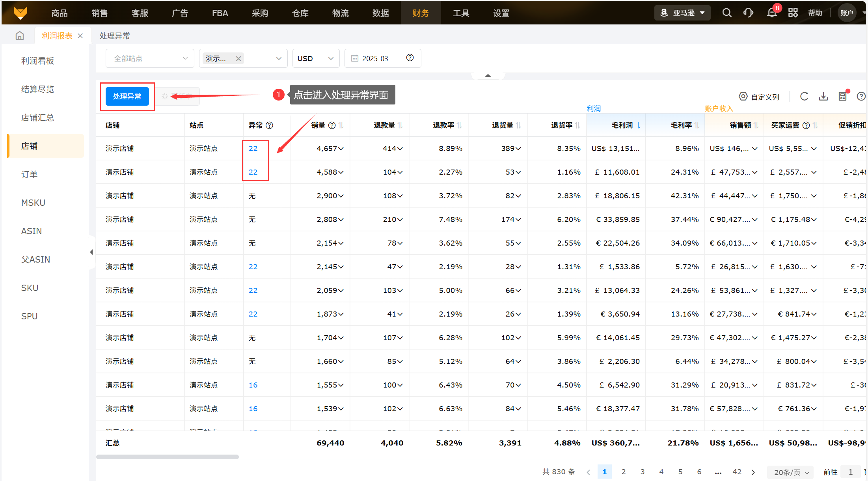Screen dimensions: 868x481
Task: Go to page 2 of results
Action: pos(624,472)
